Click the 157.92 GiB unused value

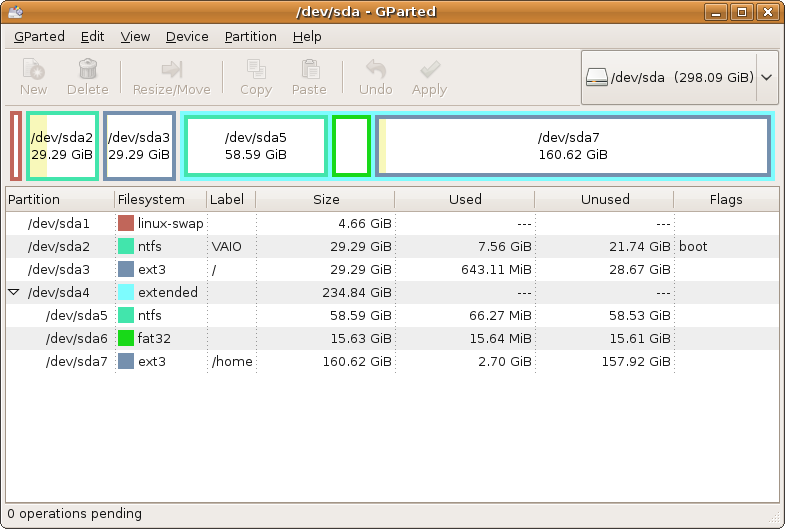pyautogui.click(x=636, y=361)
